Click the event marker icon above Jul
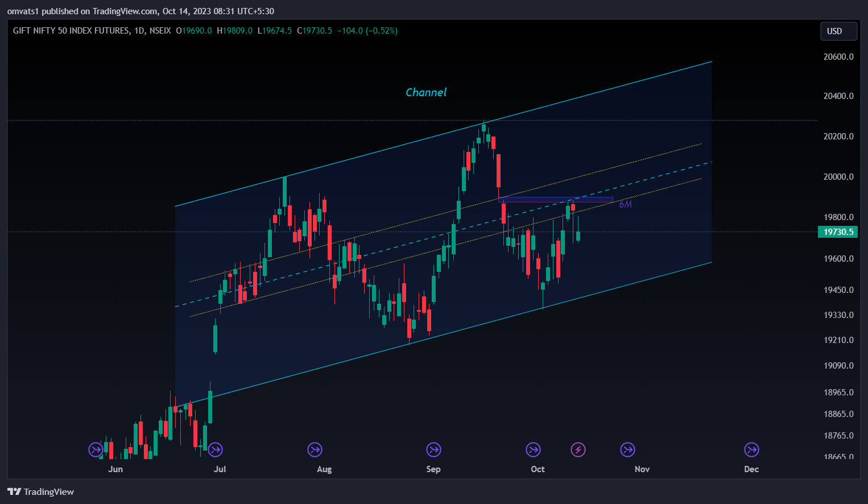The height and width of the screenshot is (504, 868). (x=215, y=450)
